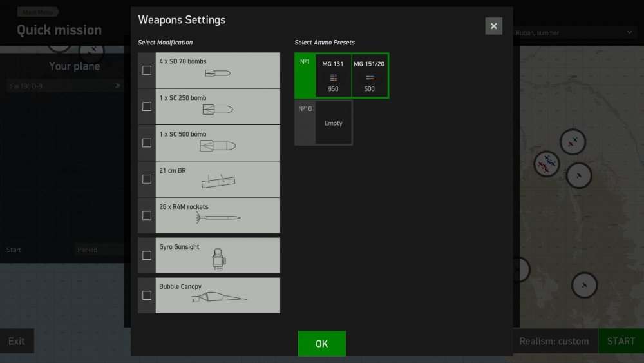Viewport: 644px width, 363px height.
Task: Select ammo preset Nº1
Action: [x=341, y=75]
